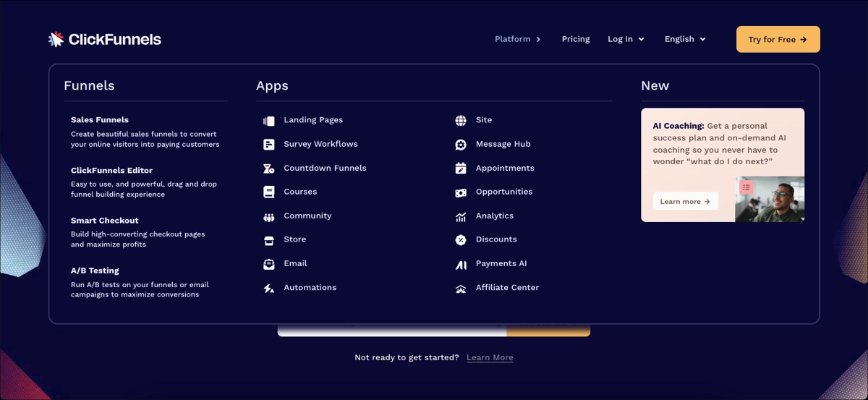
Task: Click Learn more in AI Coaching card
Action: 685,201
